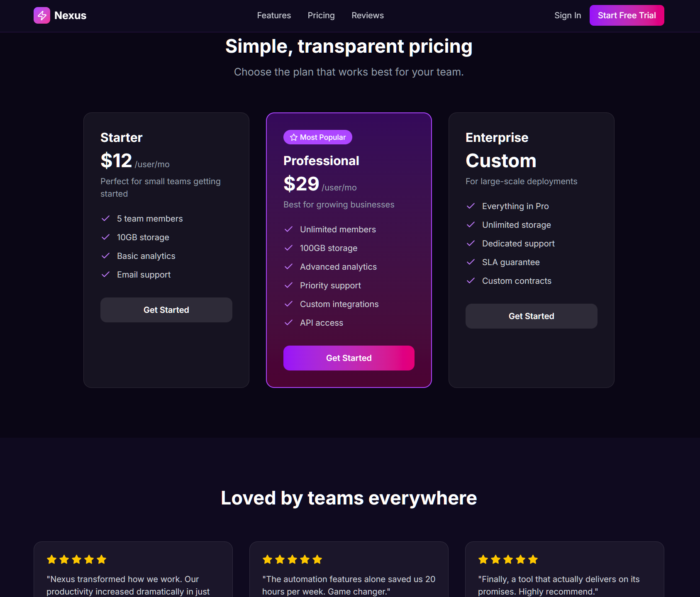Click the Most Popular badge

[317, 137]
